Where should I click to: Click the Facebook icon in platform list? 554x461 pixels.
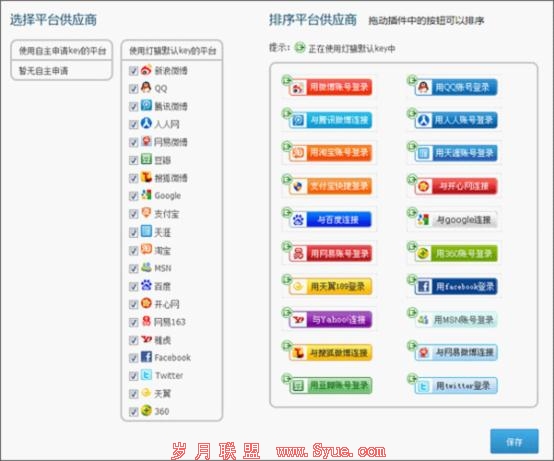[146, 357]
